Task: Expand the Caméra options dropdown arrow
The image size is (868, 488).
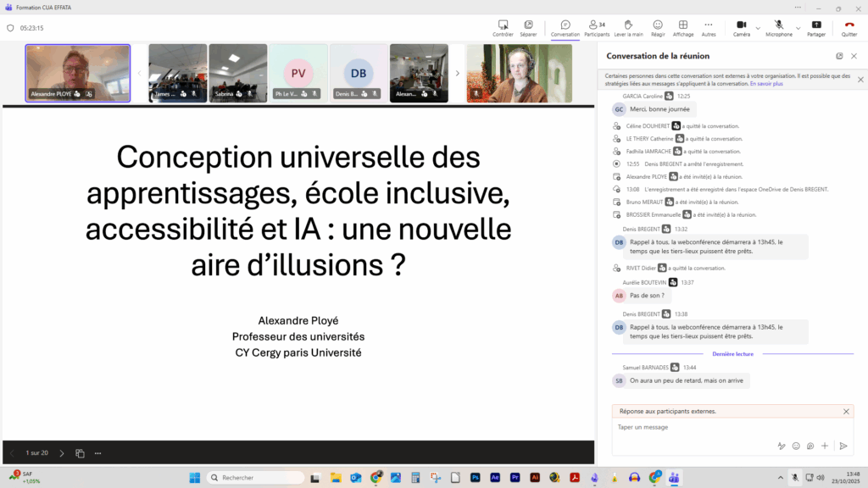Action: tap(758, 28)
